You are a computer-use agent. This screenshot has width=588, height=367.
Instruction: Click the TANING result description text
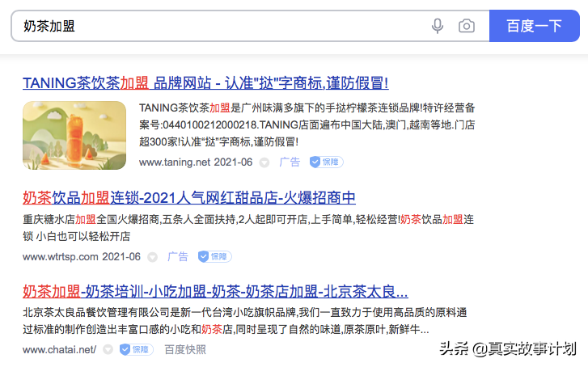click(x=307, y=124)
